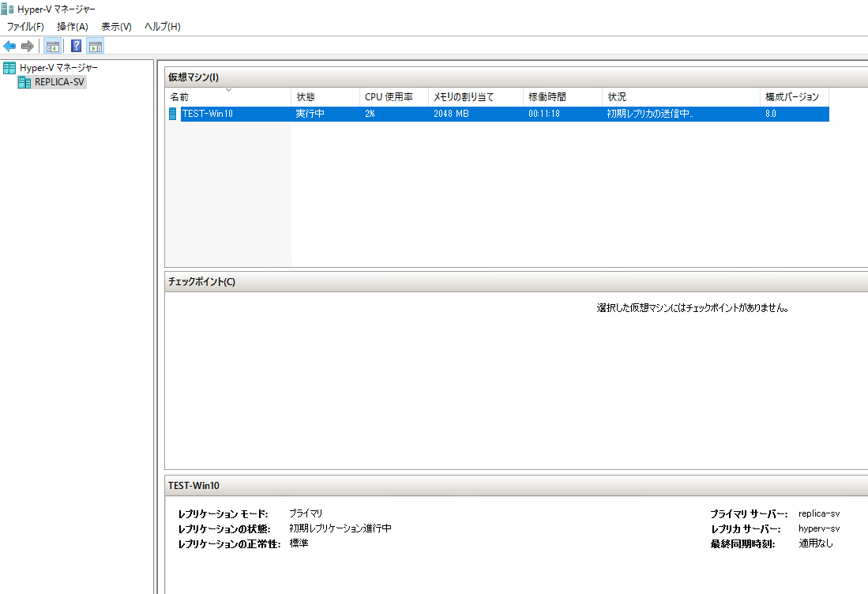The height and width of the screenshot is (594, 868).
Task: Click the 00:11:18 uptime cell
Action: [544, 114]
